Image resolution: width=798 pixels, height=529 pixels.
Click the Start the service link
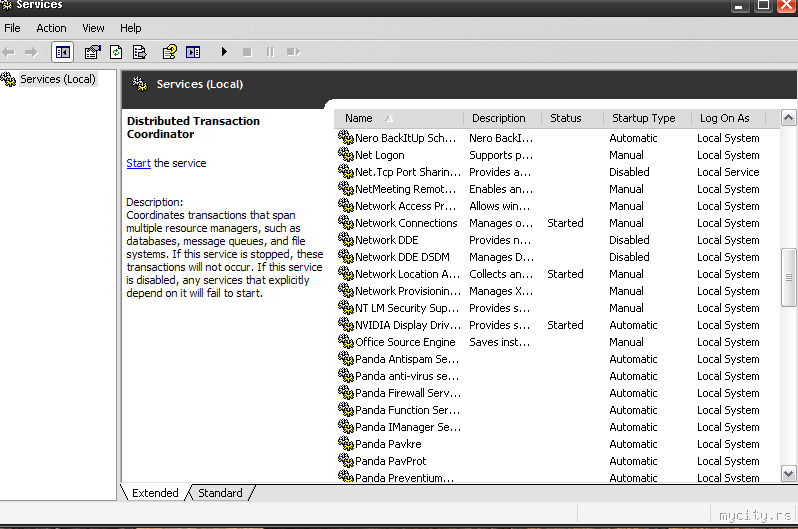(138, 163)
